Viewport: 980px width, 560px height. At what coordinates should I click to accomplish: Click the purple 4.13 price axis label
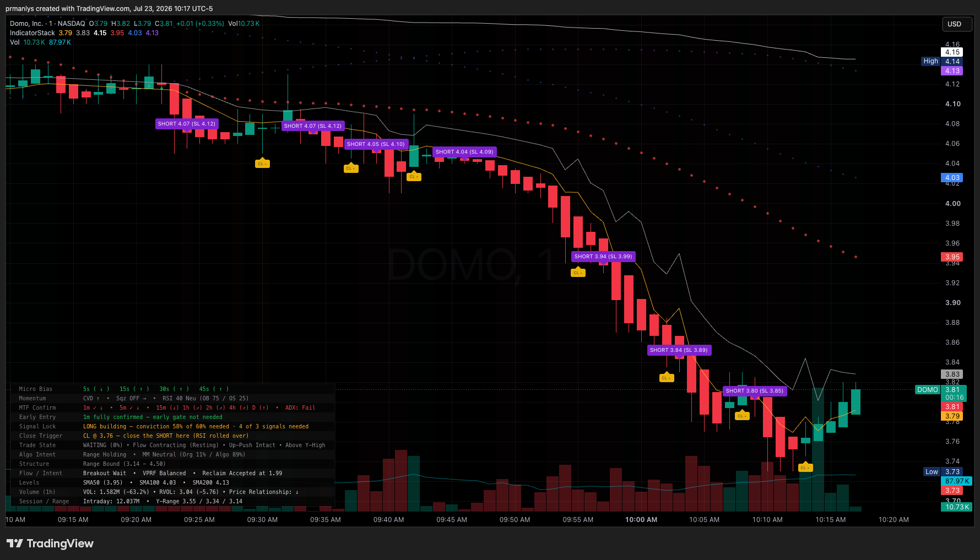[x=952, y=71]
